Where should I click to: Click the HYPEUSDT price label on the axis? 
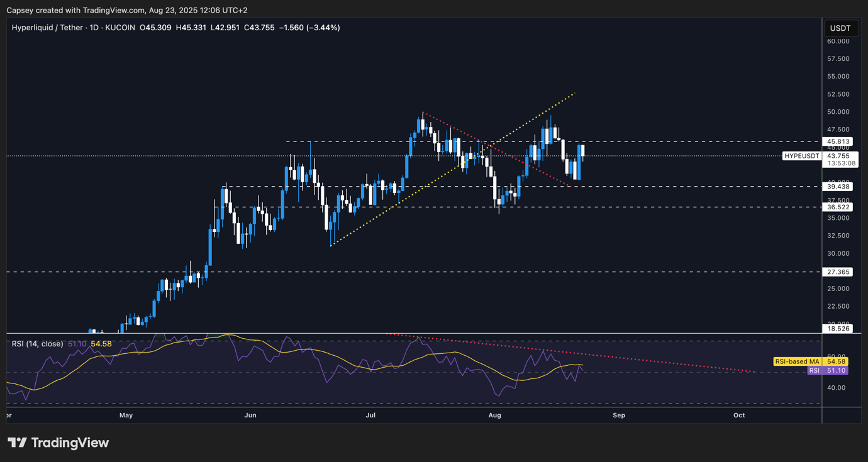[802, 156]
